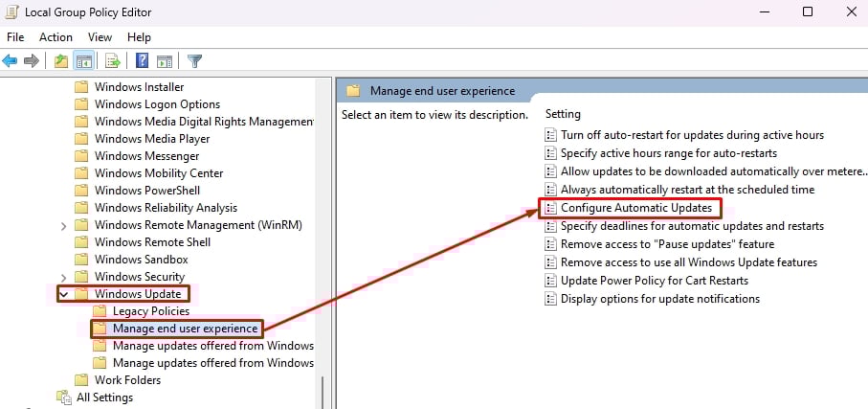The height and width of the screenshot is (409, 868).
Task: Toggle Show/Hide Action Pane toolbar icon
Action: (x=165, y=61)
